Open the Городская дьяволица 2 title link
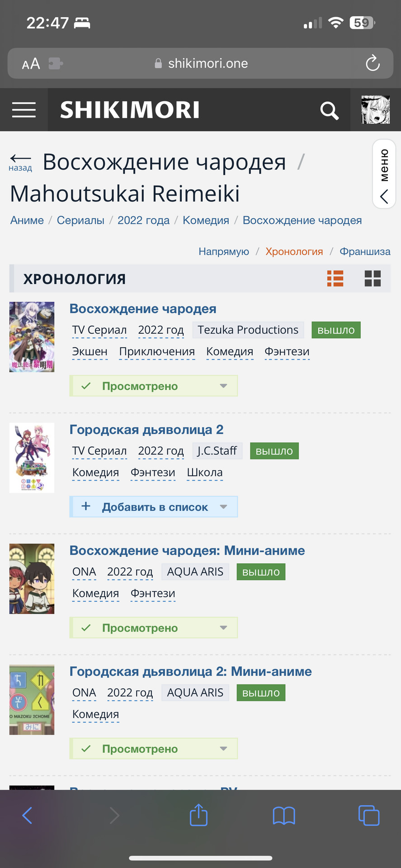 pyautogui.click(x=146, y=429)
